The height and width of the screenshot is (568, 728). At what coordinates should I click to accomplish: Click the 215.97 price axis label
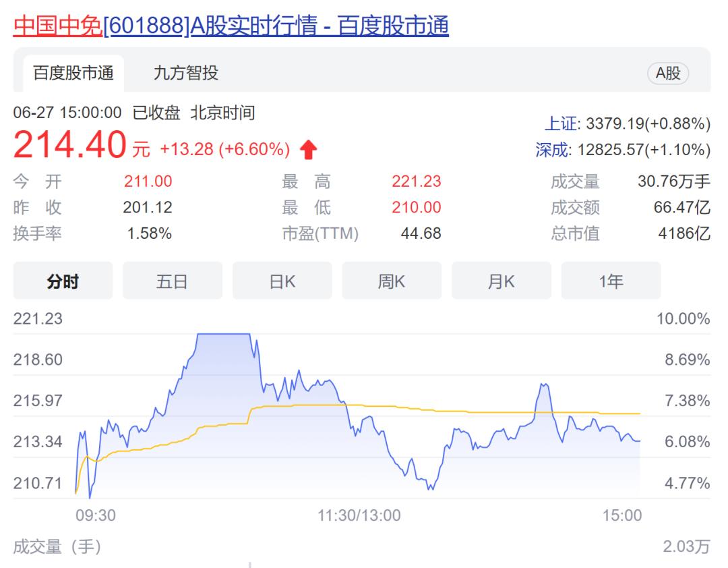click(38, 401)
